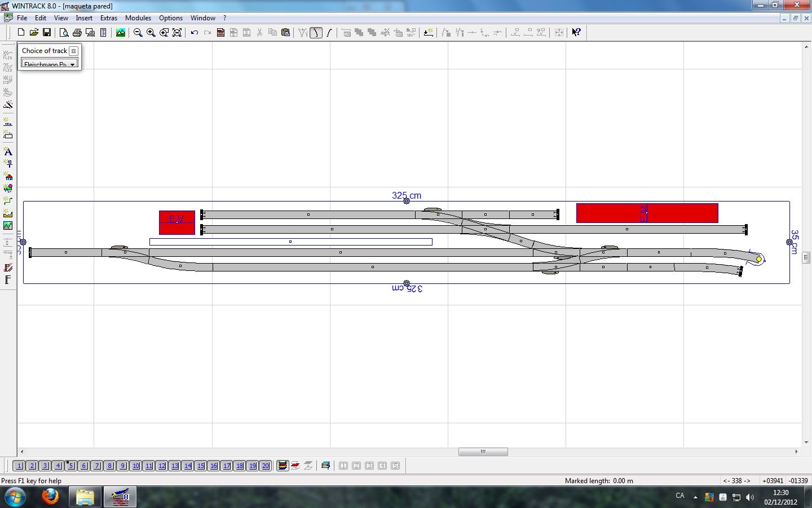Zoom out with the minus magnifier
This screenshot has height=508, width=812.
click(x=138, y=33)
